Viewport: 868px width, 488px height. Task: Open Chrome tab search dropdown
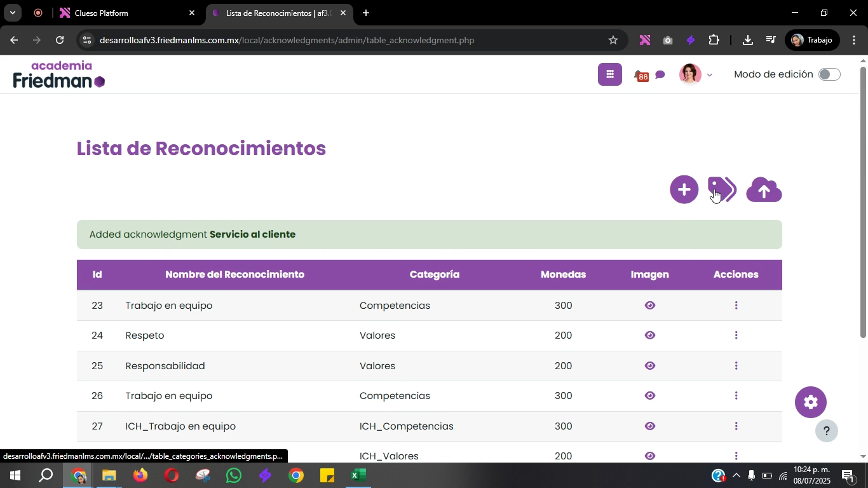coord(12,13)
